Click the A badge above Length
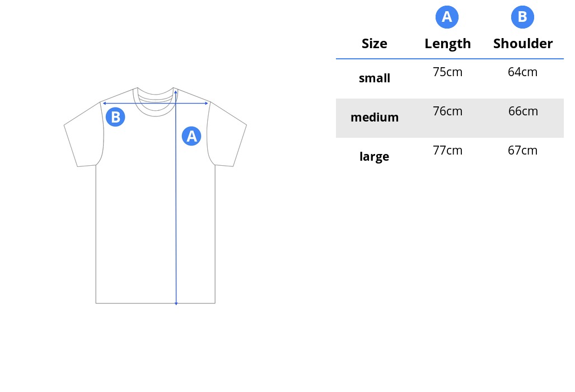This screenshot has width=575, height=392. (447, 17)
